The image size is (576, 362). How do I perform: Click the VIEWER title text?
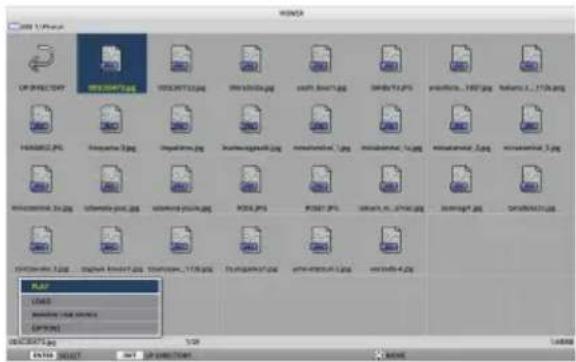[292, 13]
